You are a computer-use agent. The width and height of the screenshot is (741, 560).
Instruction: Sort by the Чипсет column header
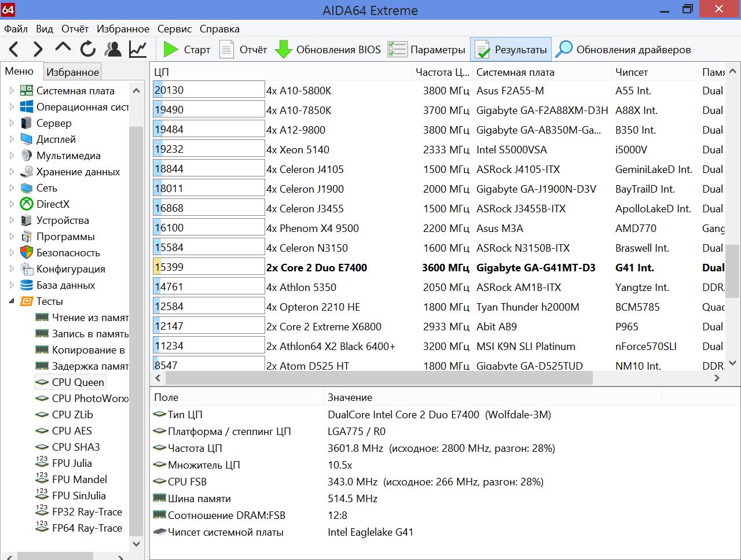(x=654, y=72)
